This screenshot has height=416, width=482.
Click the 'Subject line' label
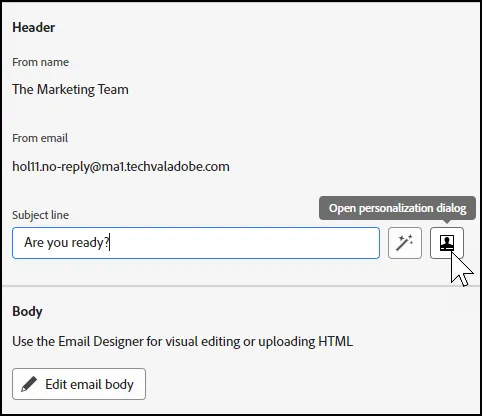tap(41, 215)
